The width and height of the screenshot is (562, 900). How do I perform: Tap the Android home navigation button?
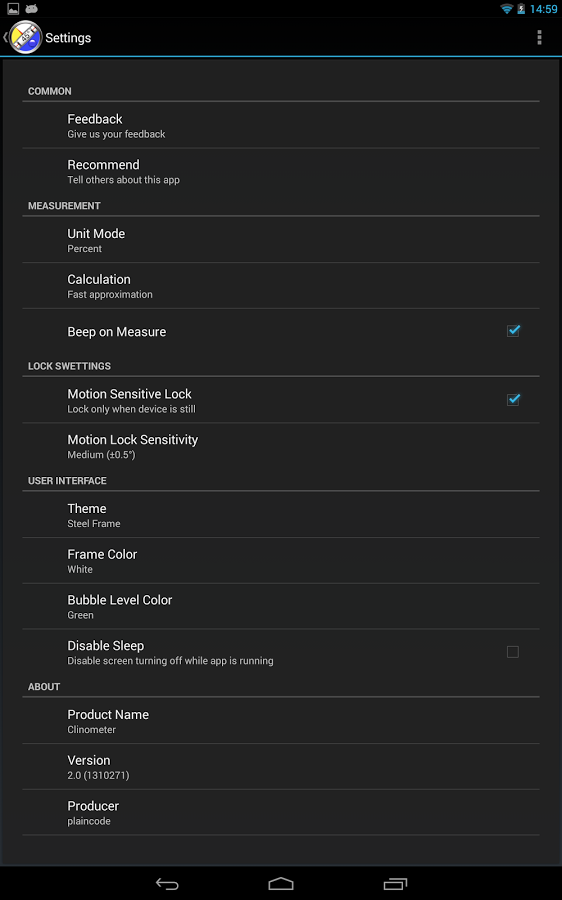[x=281, y=884]
